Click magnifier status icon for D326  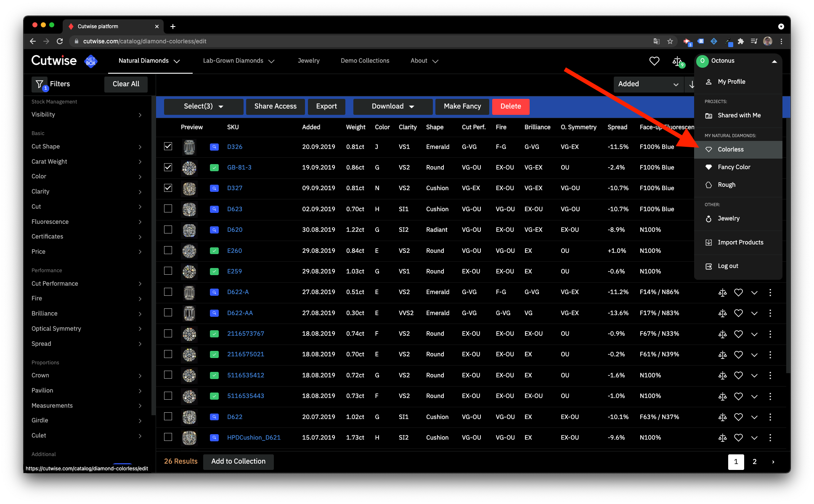pos(214,147)
